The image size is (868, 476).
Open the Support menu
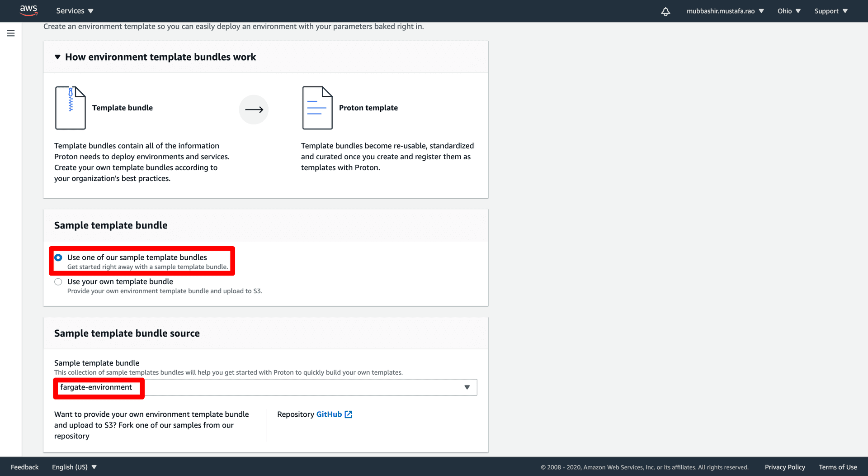(831, 11)
